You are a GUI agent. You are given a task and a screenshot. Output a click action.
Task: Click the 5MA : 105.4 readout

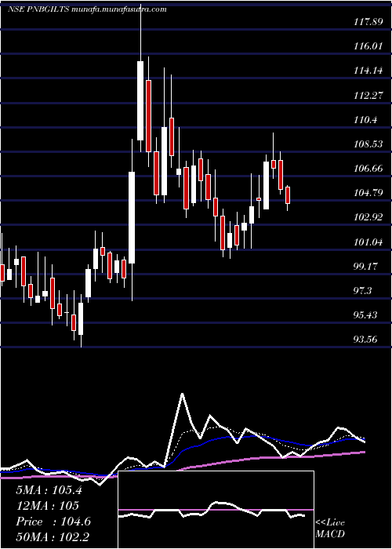(49, 490)
